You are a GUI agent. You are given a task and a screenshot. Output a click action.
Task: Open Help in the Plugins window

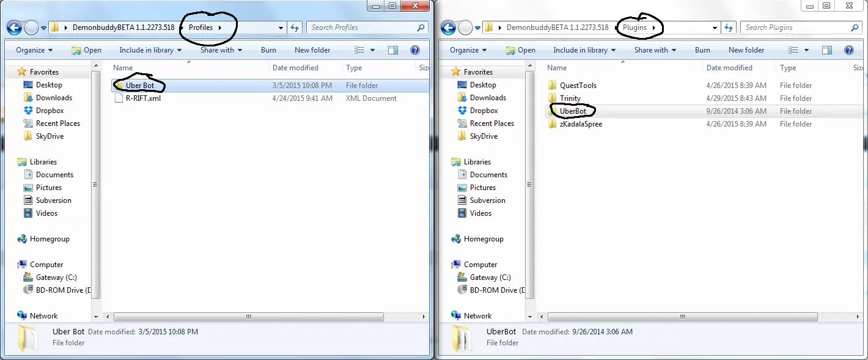pyautogui.click(x=848, y=50)
